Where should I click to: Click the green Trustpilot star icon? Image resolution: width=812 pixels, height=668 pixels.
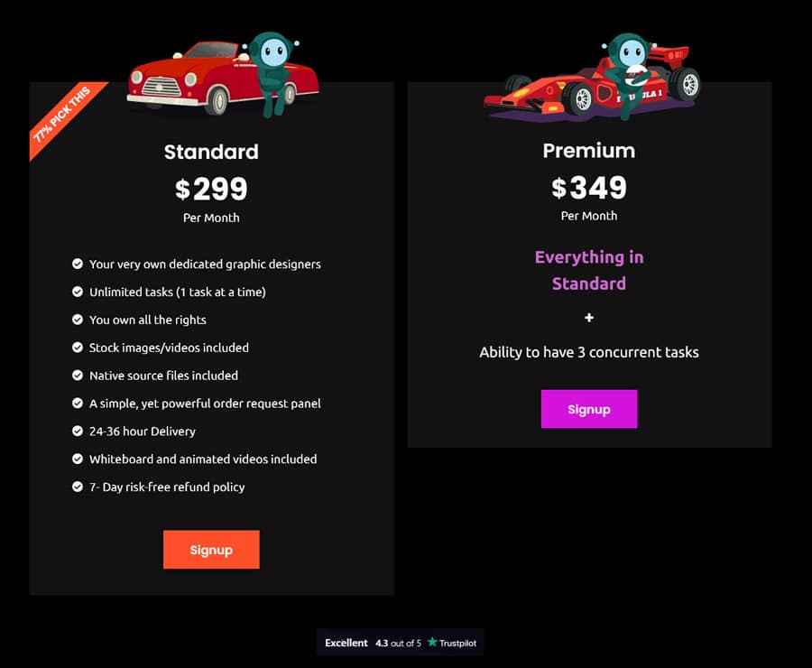coord(432,642)
